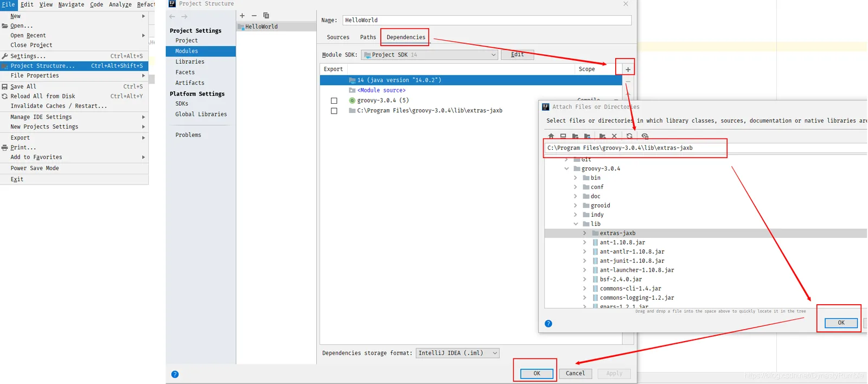Click the home directory icon in file chooser
Viewport: 868px width, 384px height.
pyautogui.click(x=551, y=136)
